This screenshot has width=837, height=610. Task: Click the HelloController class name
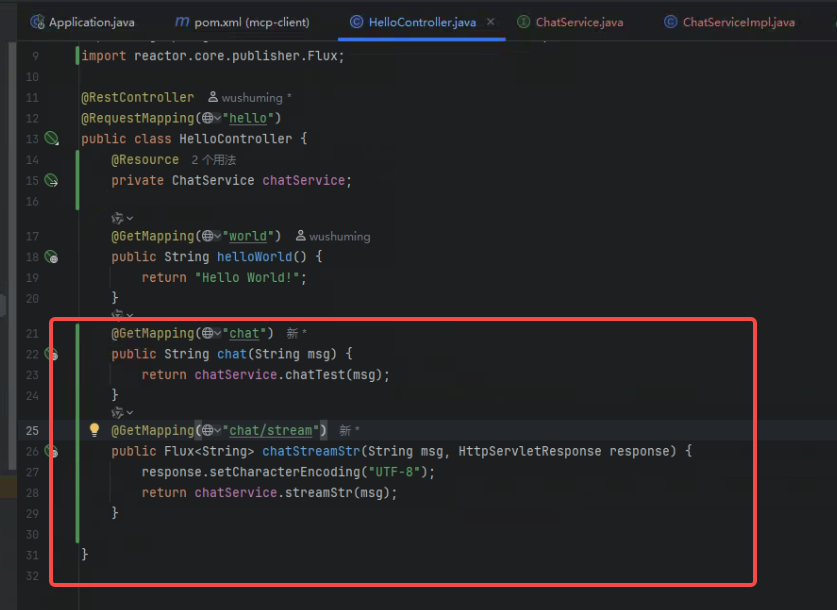click(x=235, y=139)
